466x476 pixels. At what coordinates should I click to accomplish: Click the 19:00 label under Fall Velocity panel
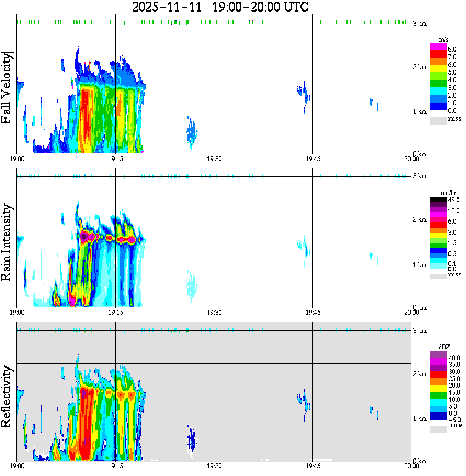[16, 159]
